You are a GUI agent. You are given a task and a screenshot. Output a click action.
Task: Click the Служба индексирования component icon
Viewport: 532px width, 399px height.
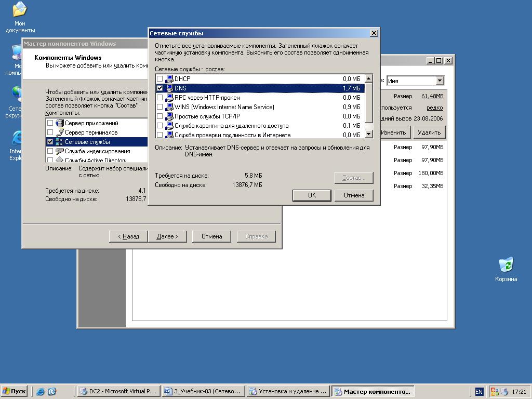pyautogui.click(x=59, y=151)
